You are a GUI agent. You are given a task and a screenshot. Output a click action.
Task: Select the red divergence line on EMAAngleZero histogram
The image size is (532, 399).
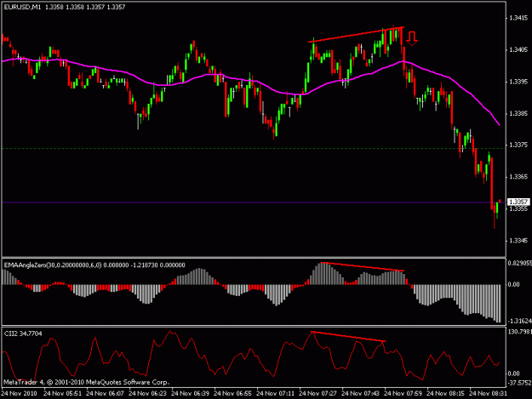[x=363, y=266]
